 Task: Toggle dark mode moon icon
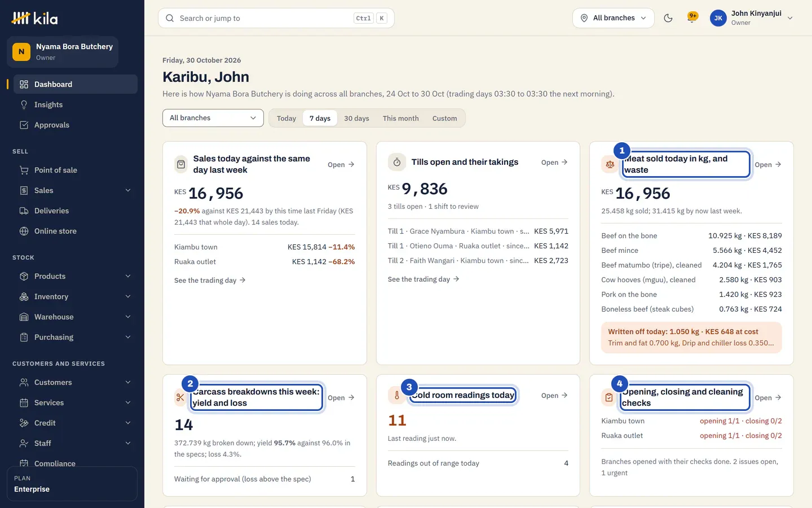coord(668,18)
